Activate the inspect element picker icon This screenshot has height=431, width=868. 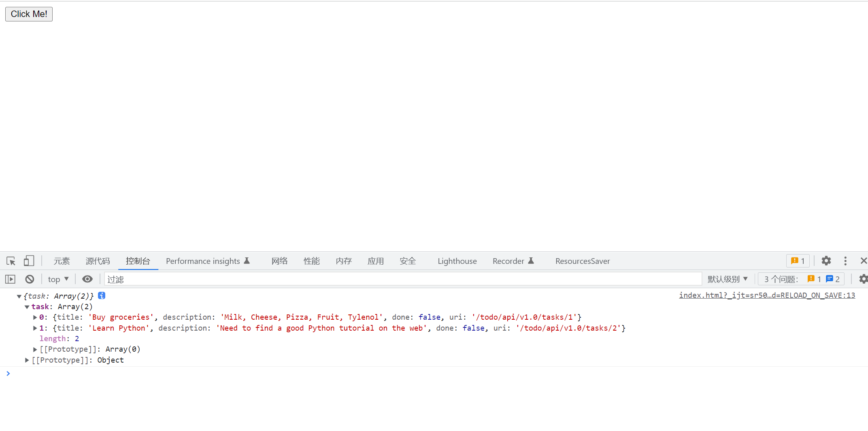[x=11, y=261]
